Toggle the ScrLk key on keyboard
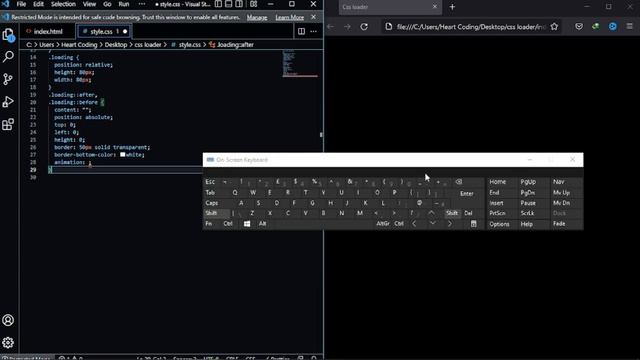 coord(527,213)
